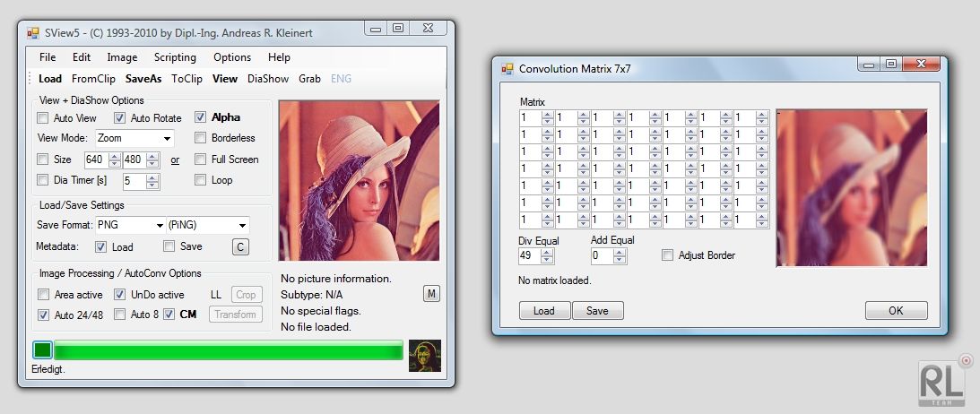This screenshot has width=980, height=414.
Task: Open the Image menu
Action: pos(122,57)
